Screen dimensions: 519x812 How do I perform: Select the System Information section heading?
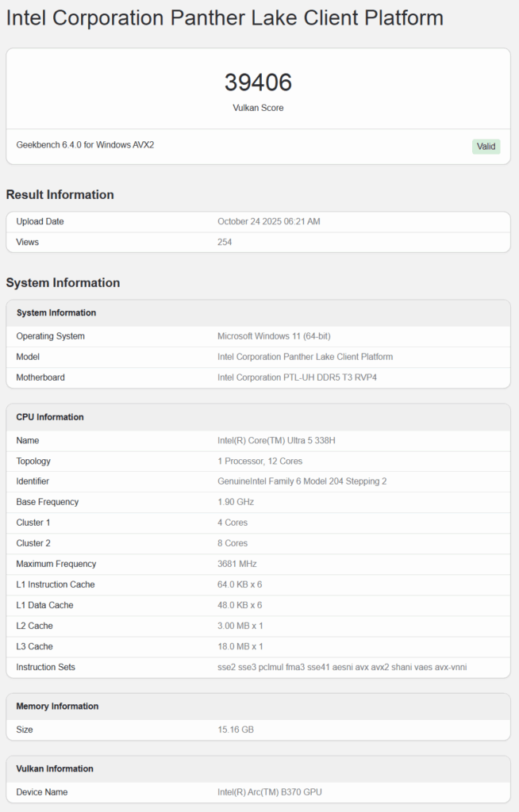tap(63, 283)
